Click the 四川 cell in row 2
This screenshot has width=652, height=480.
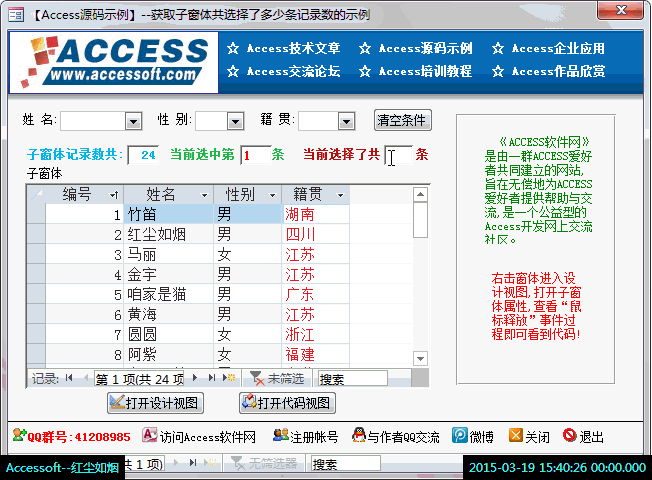click(x=315, y=234)
